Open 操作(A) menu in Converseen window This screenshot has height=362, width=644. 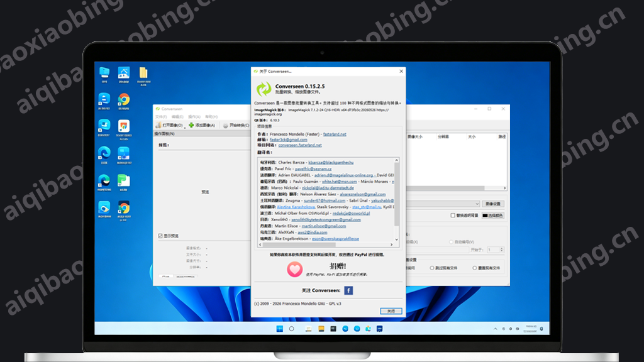point(194,117)
